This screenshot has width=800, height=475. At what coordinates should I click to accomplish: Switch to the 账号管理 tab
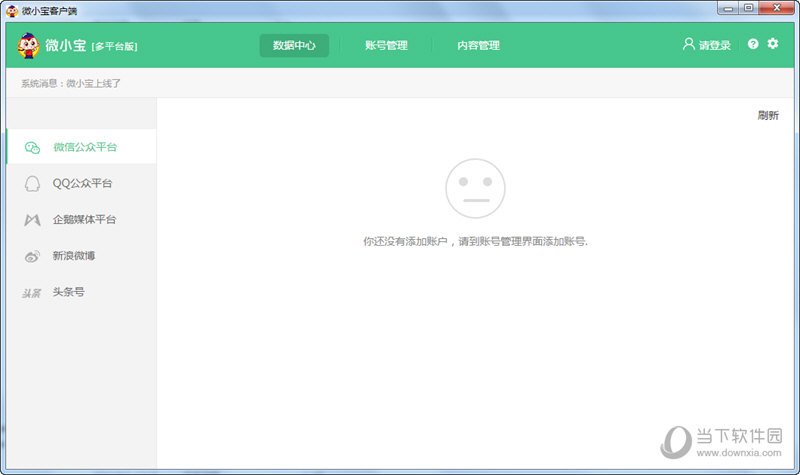tap(386, 45)
